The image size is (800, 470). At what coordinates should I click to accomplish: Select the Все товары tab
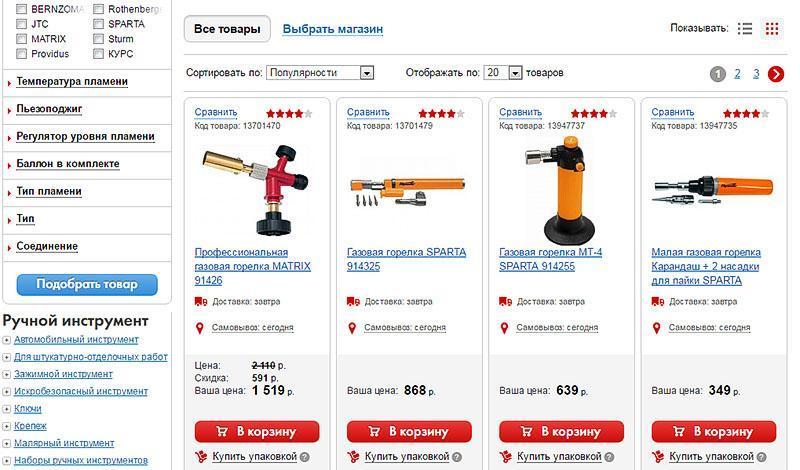point(227,29)
